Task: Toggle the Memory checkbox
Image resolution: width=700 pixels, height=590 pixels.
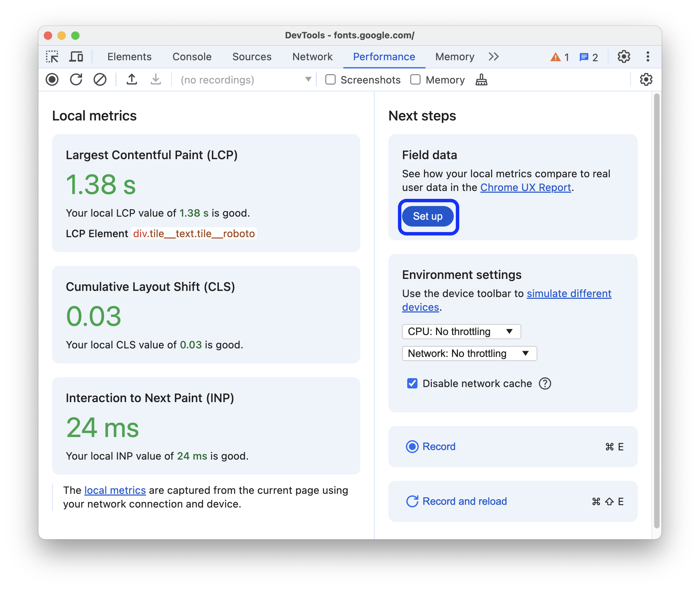Action: click(414, 80)
